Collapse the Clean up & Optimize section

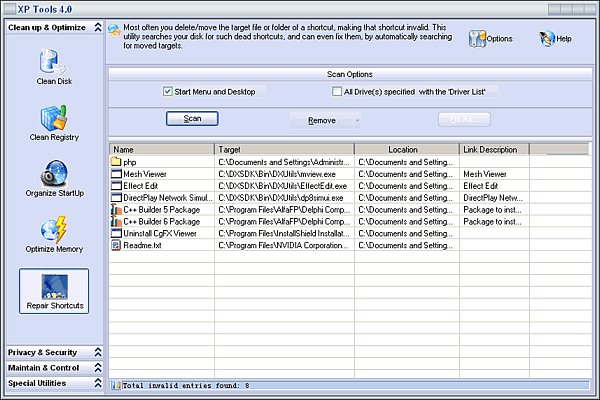click(98, 27)
